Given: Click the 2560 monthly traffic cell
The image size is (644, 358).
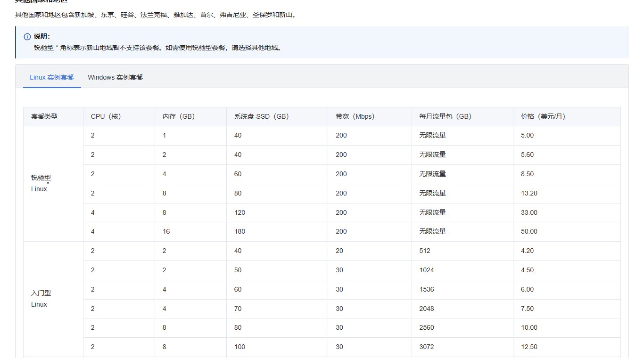Looking at the screenshot, I should coord(462,327).
